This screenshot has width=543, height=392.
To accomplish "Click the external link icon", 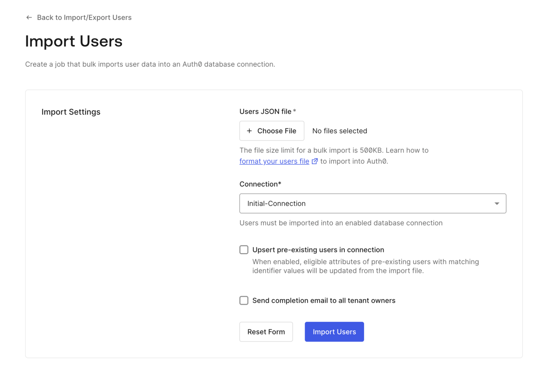I will pyautogui.click(x=314, y=161).
